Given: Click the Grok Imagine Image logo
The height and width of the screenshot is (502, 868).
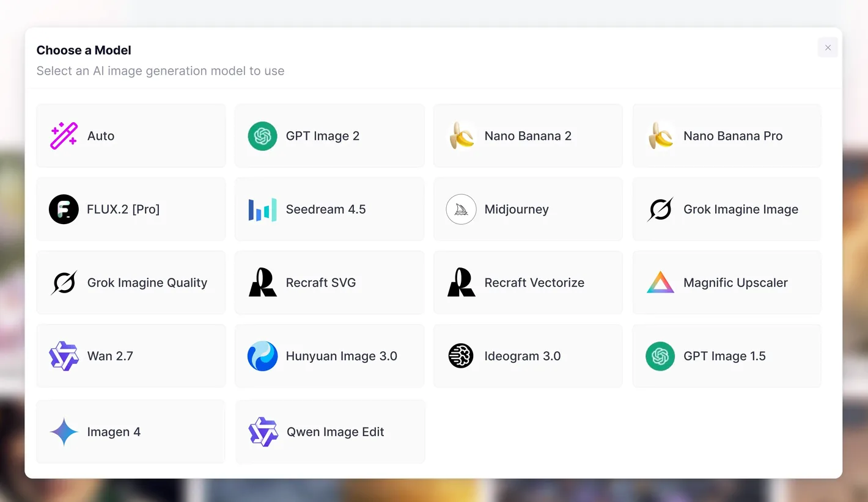Looking at the screenshot, I should coord(660,209).
